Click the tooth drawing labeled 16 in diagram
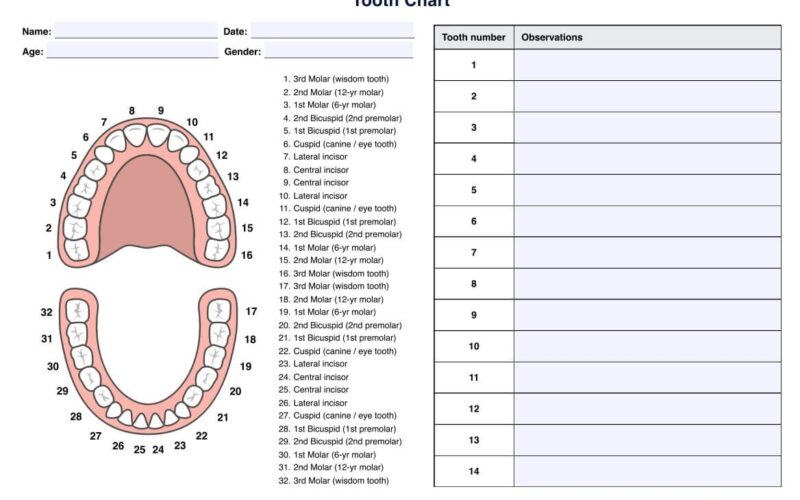Viewport: 800px width, 500px height. point(218,249)
